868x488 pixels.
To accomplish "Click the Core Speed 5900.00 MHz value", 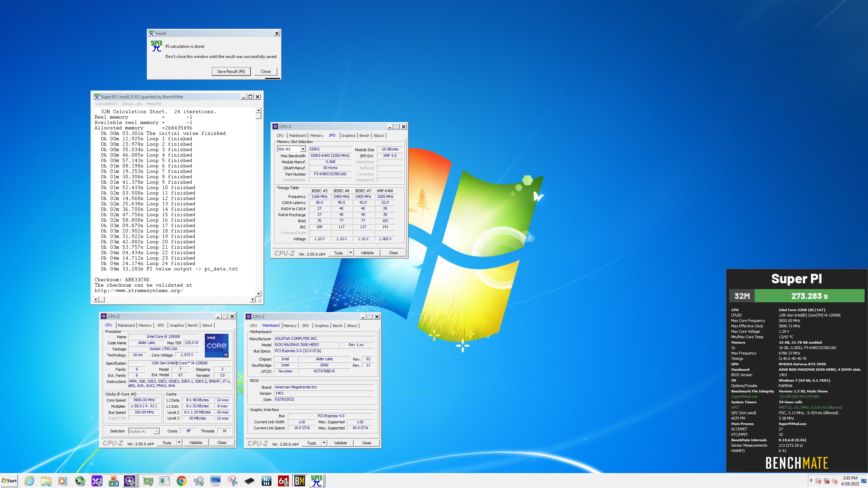I will coord(144,400).
